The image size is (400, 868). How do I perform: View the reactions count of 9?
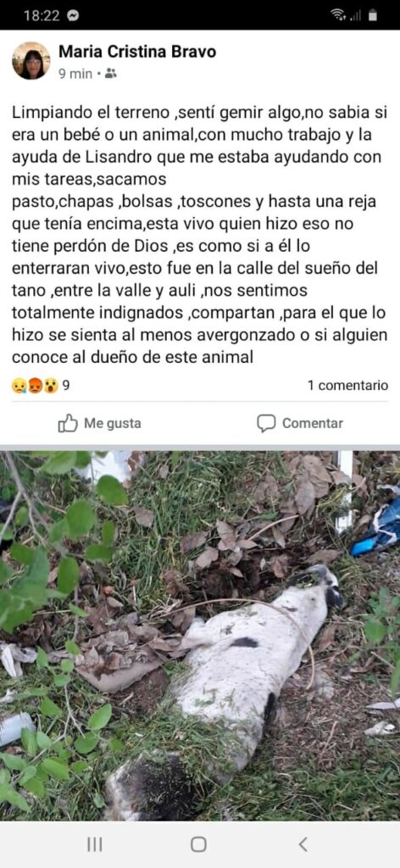click(66, 386)
